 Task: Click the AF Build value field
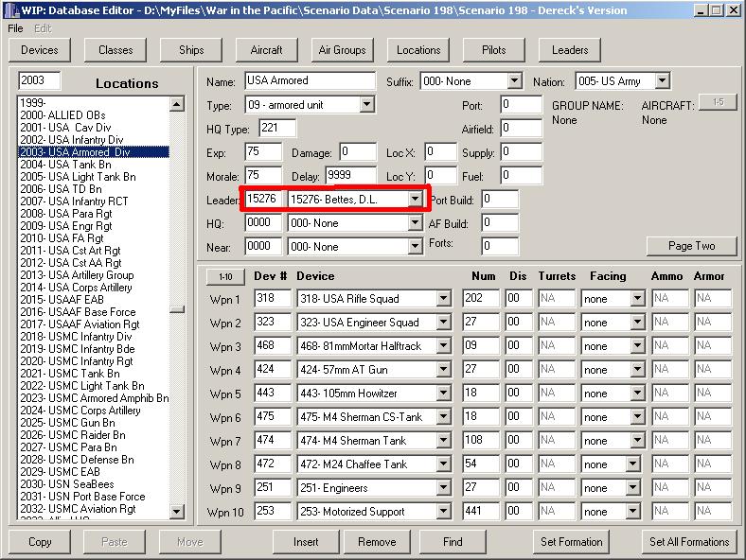click(500, 223)
